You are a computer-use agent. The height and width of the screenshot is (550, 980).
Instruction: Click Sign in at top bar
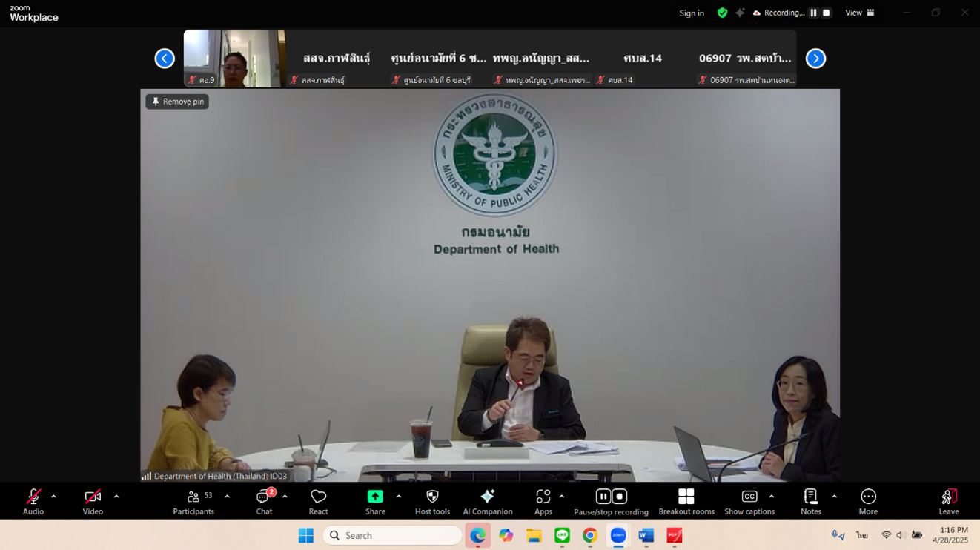click(692, 13)
